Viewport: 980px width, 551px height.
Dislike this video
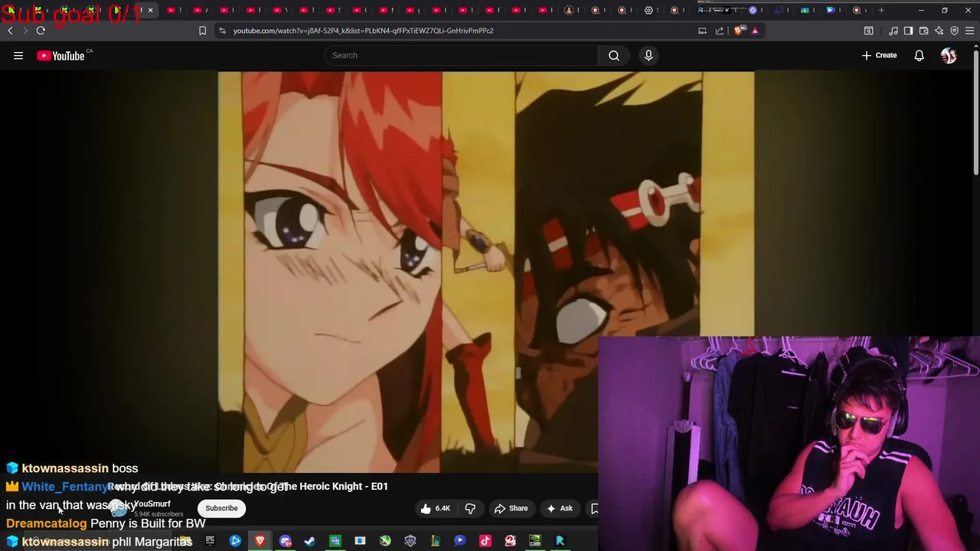(470, 508)
